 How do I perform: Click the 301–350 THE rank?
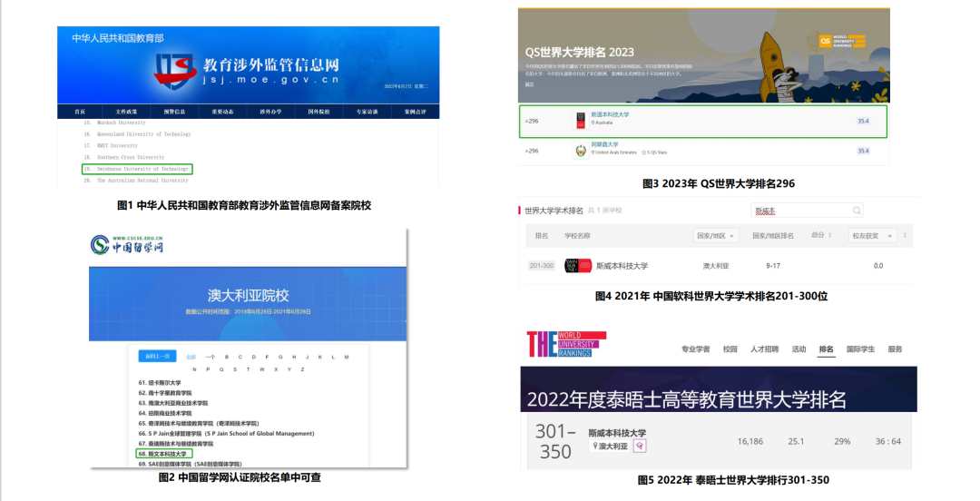[x=555, y=442]
